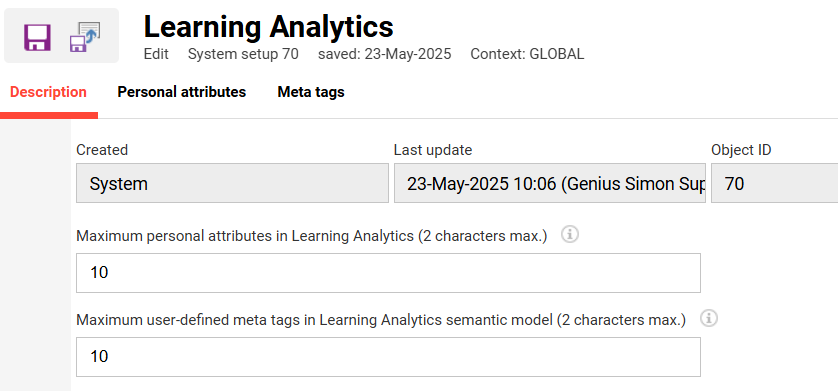Screen dimensions: 838x391
Task: Click the purple floppy disk Save icon
Action: [x=37, y=37]
